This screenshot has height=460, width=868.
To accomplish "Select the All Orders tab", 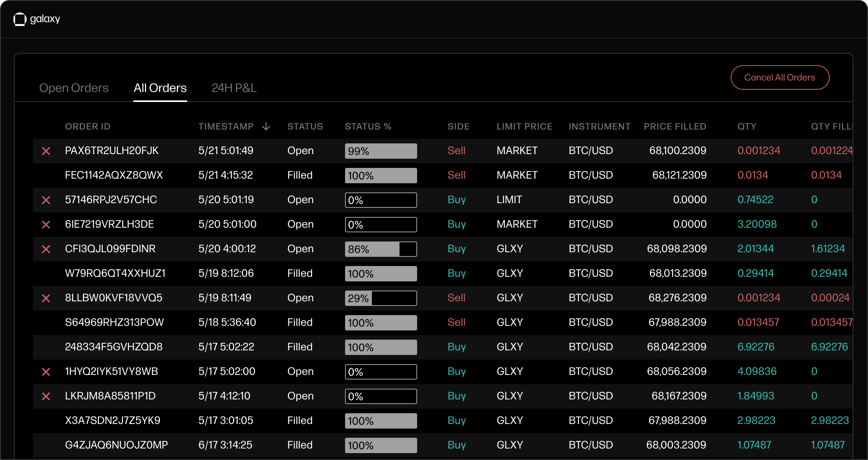I will [x=160, y=88].
